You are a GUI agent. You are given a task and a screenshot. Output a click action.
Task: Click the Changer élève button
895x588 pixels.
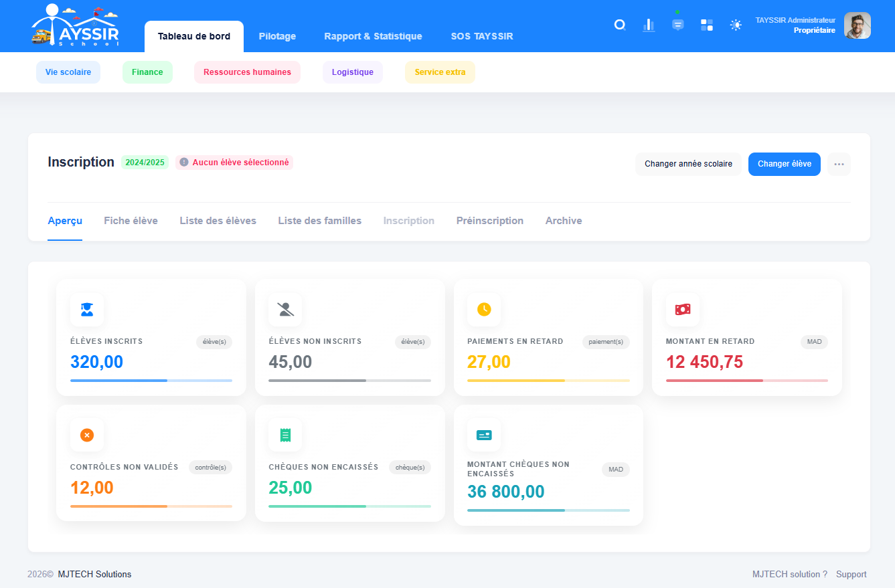coord(784,164)
